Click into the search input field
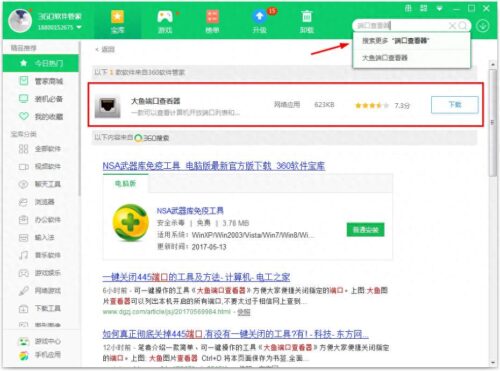The height and width of the screenshot is (371, 500). [401, 25]
